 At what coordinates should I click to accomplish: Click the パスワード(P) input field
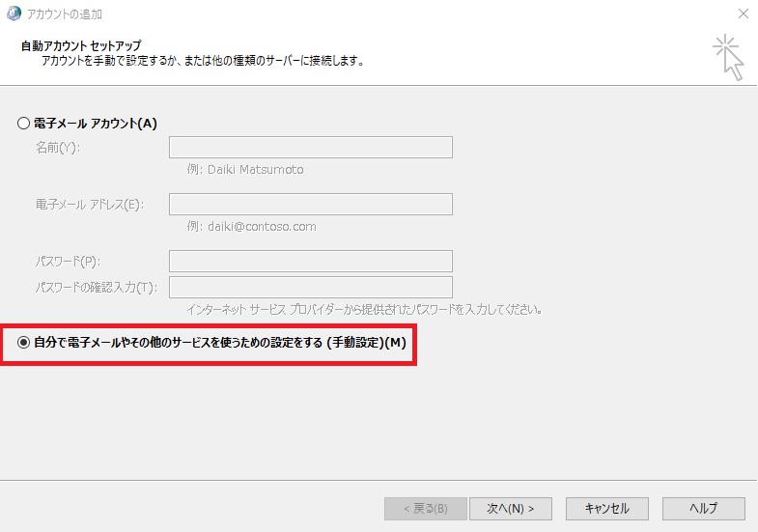(311, 261)
